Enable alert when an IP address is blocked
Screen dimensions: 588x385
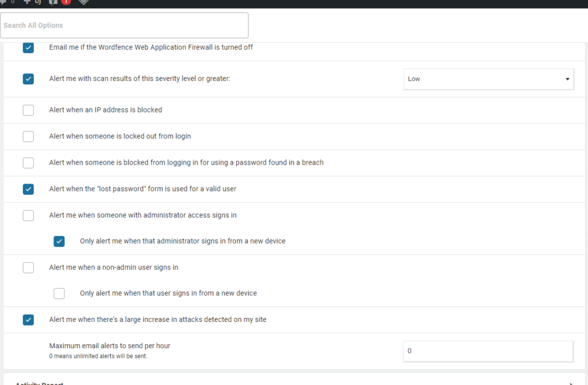click(28, 110)
